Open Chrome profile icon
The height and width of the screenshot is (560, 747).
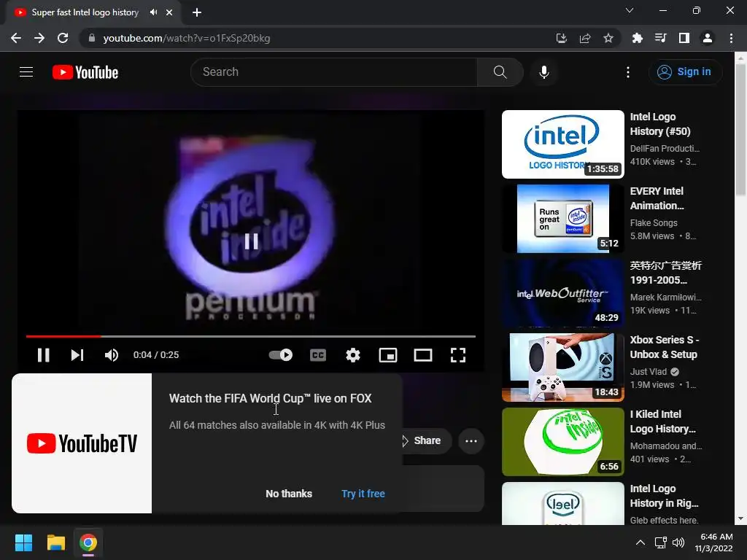point(708,38)
